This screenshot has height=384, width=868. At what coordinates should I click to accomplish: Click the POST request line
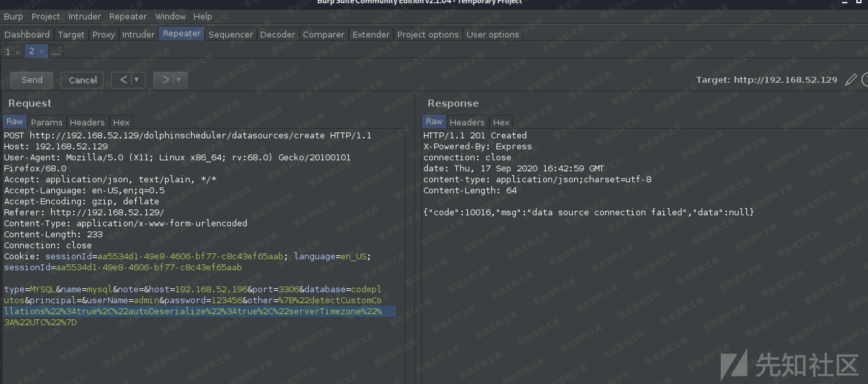click(x=187, y=135)
